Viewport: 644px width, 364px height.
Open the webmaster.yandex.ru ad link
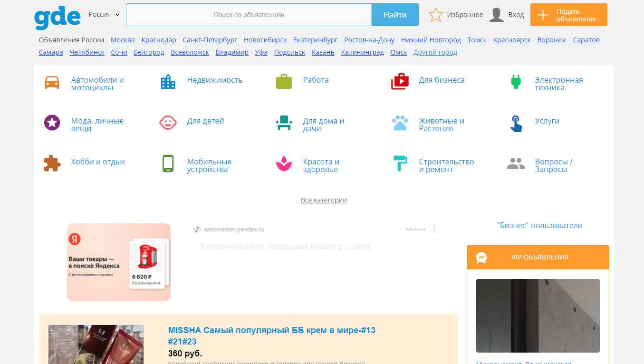coord(234,229)
